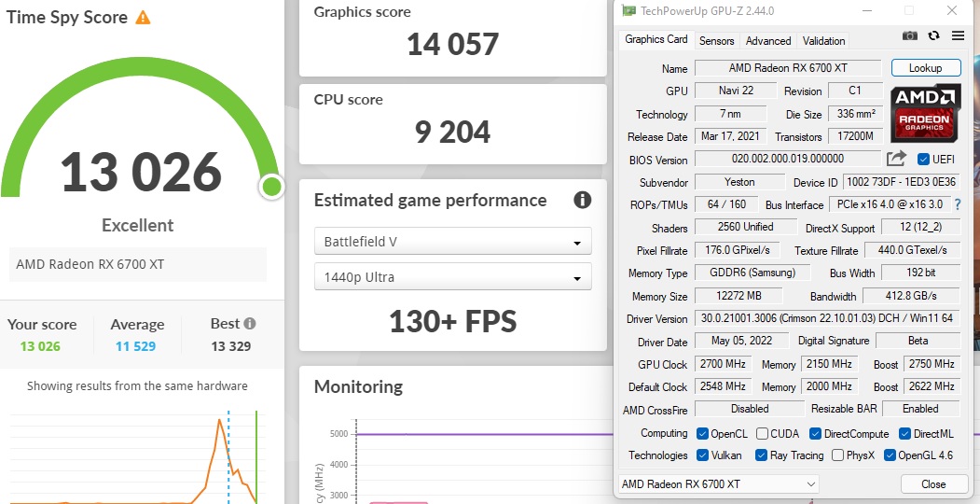The height and width of the screenshot is (504, 980).
Task: Click the Digital Signature Beta field
Action: [x=918, y=341]
